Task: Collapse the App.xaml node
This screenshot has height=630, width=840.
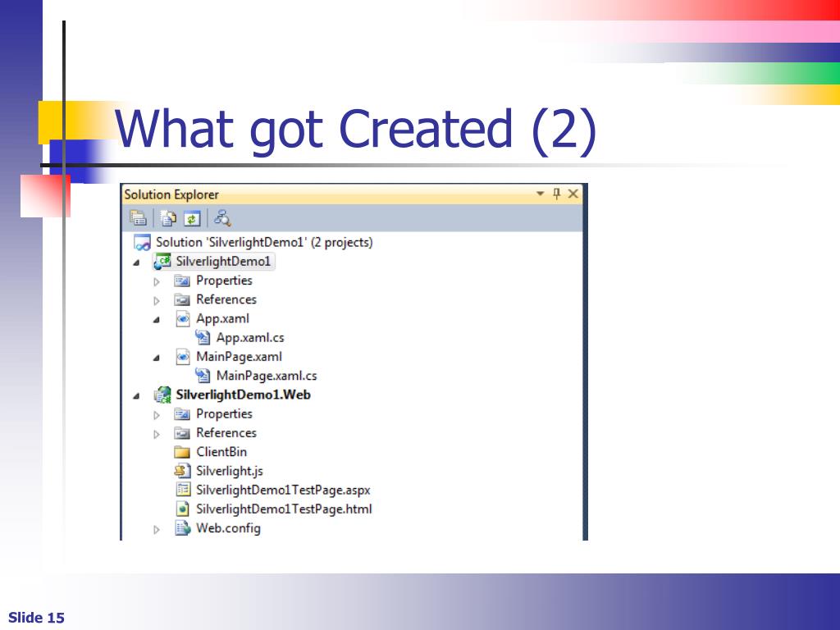Action: [x=157, y=320]
